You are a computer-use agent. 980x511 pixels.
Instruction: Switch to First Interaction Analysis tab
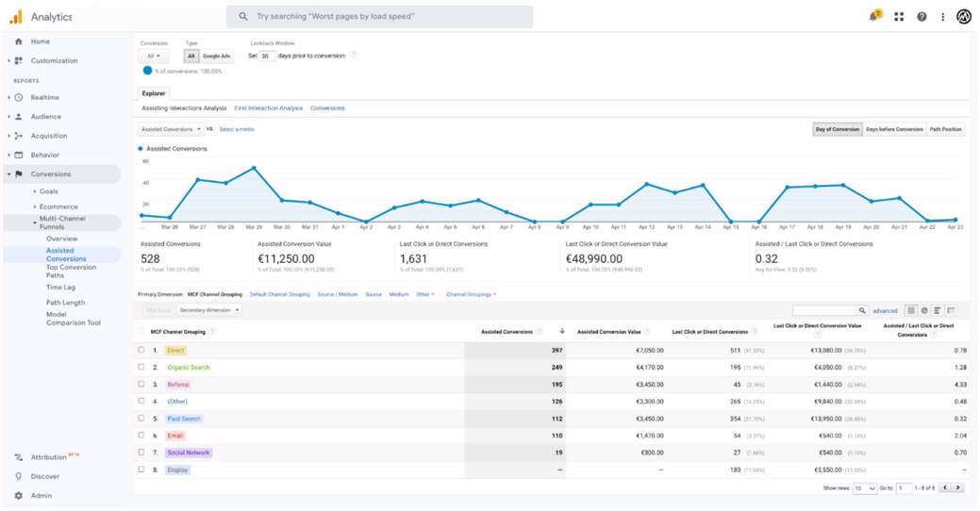268,108
